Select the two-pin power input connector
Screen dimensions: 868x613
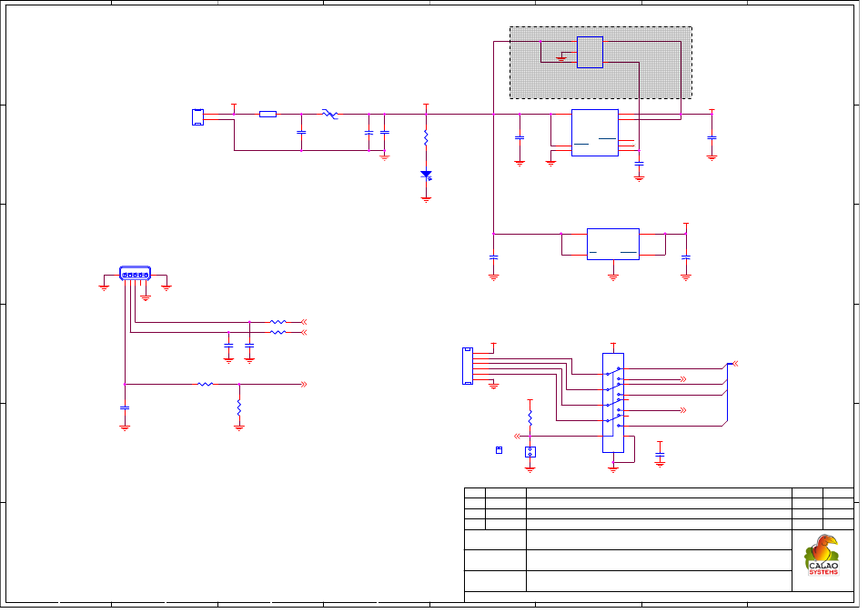[x=197, y=117]
